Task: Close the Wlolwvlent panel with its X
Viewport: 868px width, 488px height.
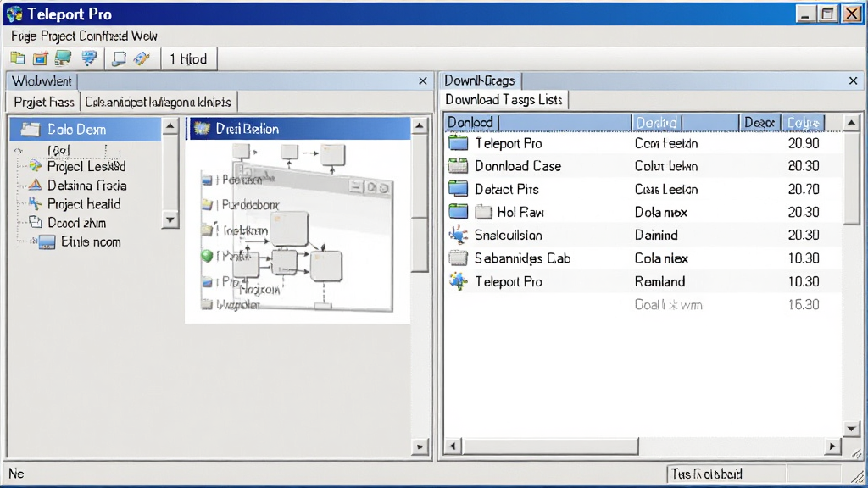Action: tap(423, 81)
